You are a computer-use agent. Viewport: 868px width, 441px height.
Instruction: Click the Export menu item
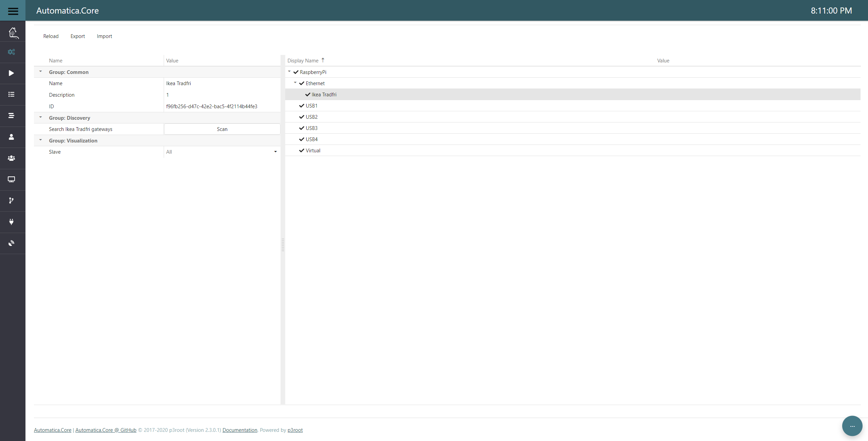tap(78, 36)
